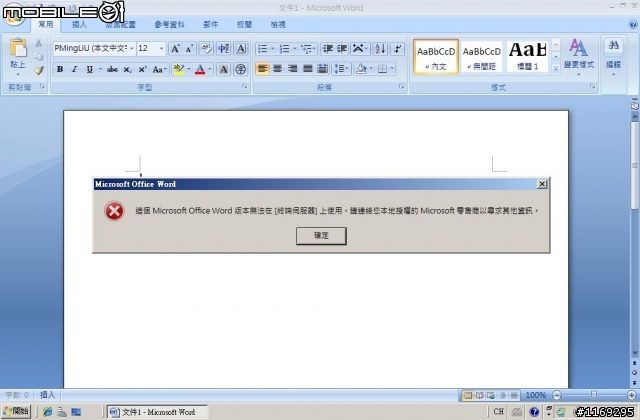The height and width of the screenshot is (420, 640).
Task: Click the Paste icon in clipboard group
Action: tap(18, 48)
